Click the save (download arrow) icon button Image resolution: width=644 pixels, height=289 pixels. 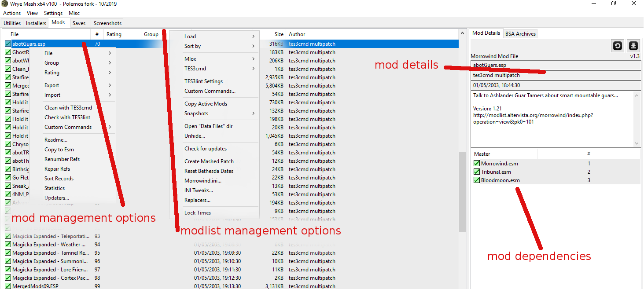tap(633, 46)
